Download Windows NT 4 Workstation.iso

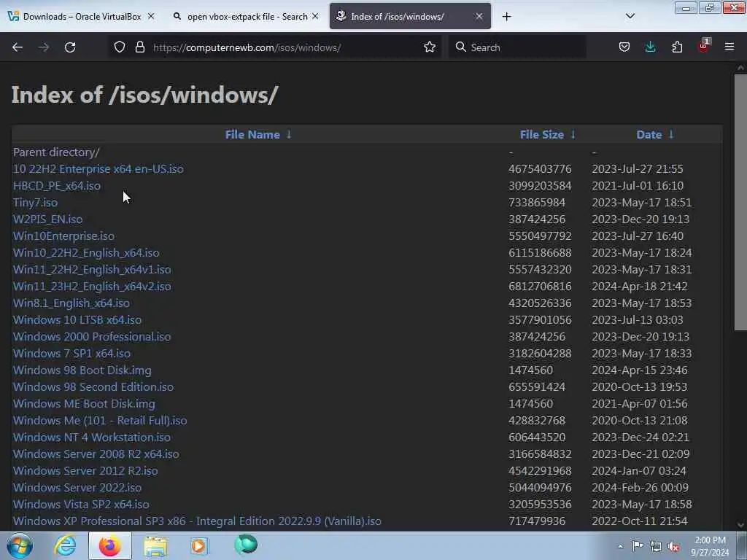92,437
